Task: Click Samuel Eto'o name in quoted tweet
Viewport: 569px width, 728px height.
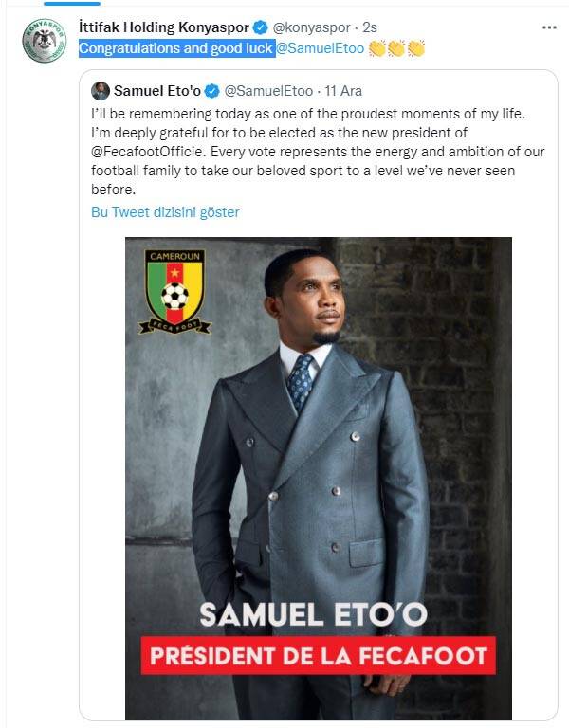Action: point(156,91)
